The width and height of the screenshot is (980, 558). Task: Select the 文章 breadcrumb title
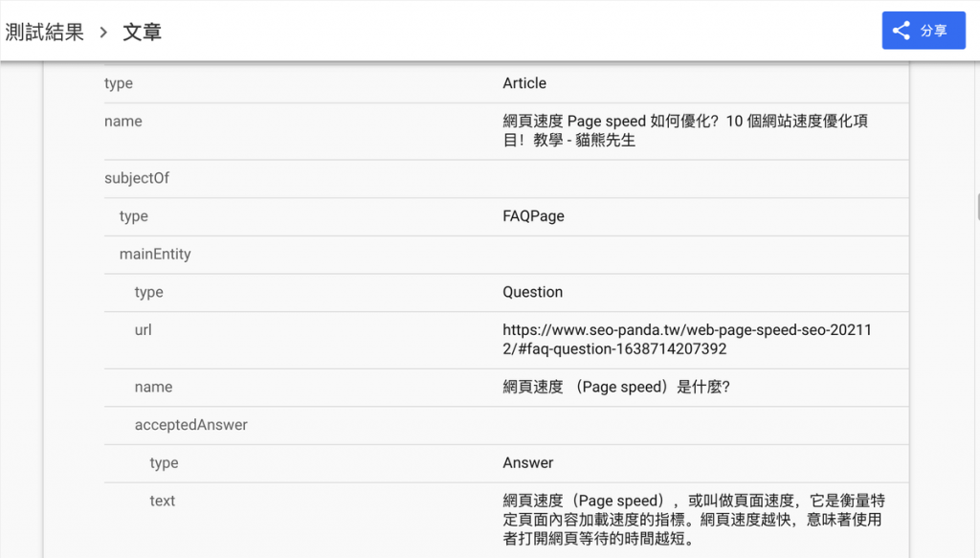[x=143, y=32]
